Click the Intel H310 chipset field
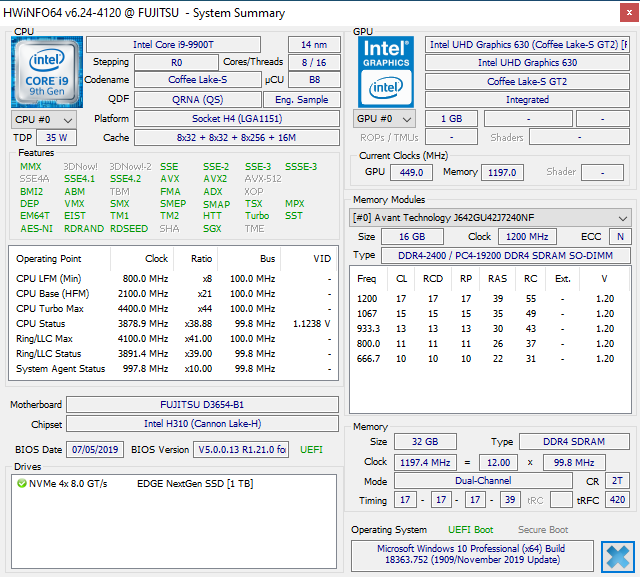 202,424
